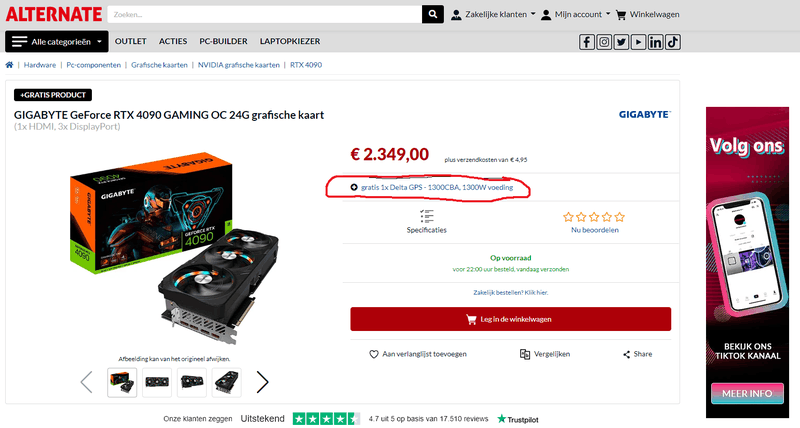Open the Twitter social icon

click(621, 42)
